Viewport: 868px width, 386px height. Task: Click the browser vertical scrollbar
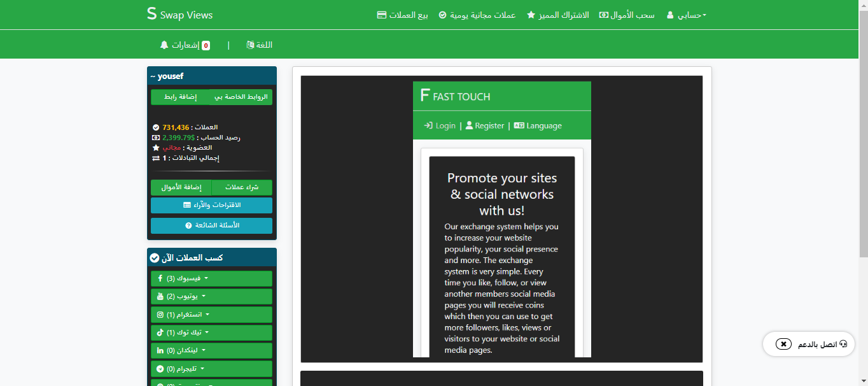[863, 127]
